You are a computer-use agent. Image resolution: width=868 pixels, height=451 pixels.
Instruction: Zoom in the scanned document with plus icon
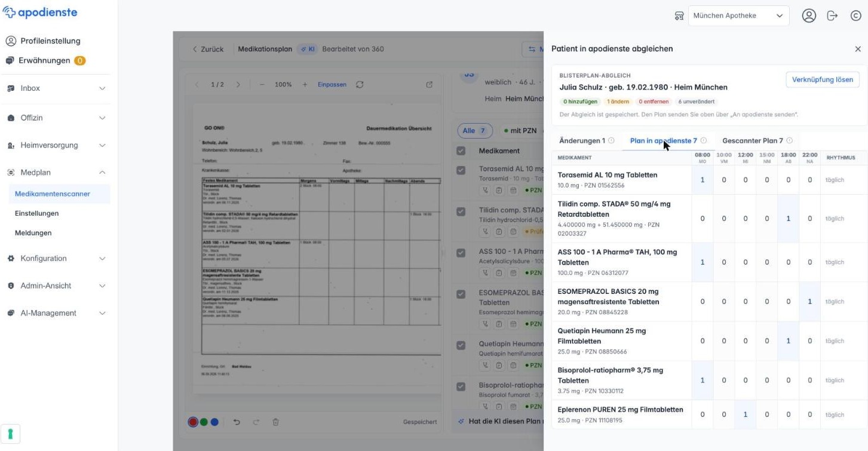(x=305, y=85)
